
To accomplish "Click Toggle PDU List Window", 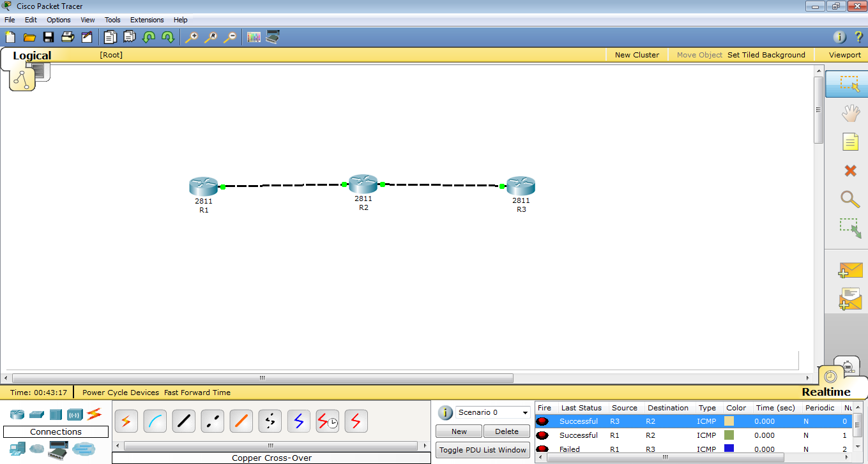I will [x=482, y=450].
